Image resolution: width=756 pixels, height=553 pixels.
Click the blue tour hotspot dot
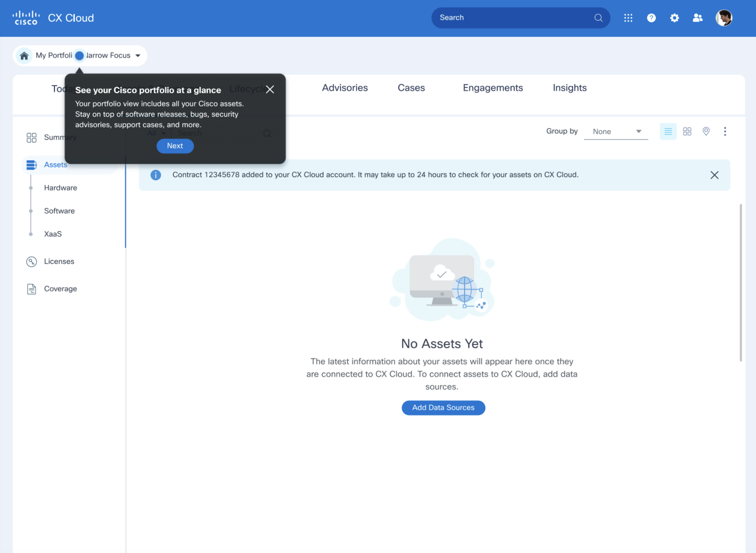[79, 56]
